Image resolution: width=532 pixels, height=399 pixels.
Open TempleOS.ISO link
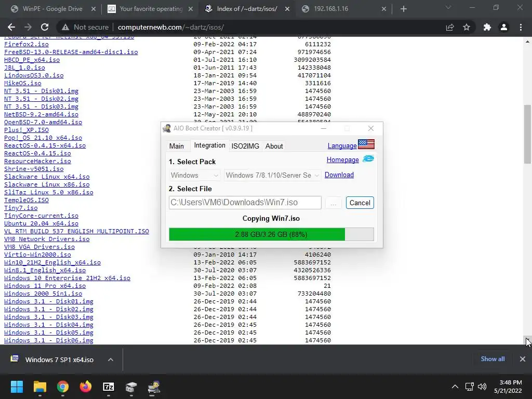[x=26, y=200]
